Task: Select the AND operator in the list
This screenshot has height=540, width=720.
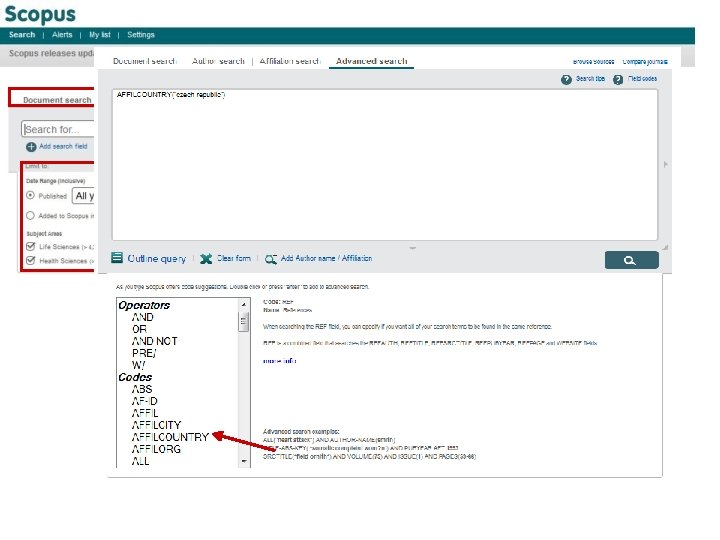Action: 142,317
